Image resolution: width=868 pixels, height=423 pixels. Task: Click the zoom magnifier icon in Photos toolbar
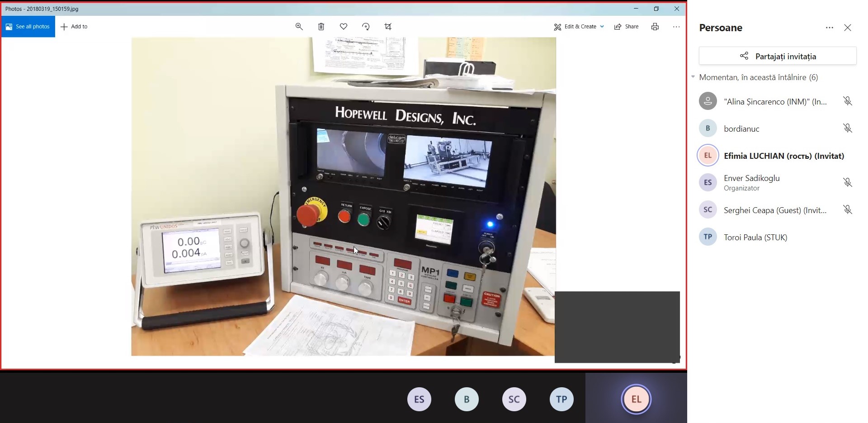tap(299, 27)
